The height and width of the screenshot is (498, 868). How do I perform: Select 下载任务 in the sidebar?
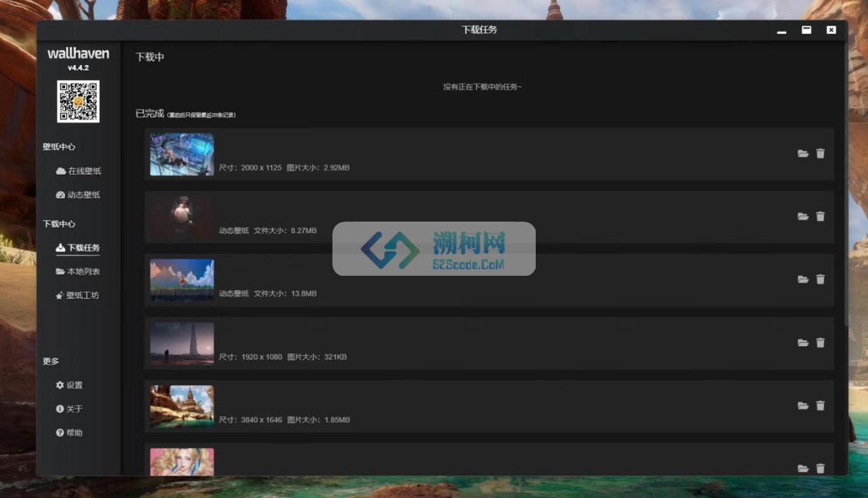[78, 248]
